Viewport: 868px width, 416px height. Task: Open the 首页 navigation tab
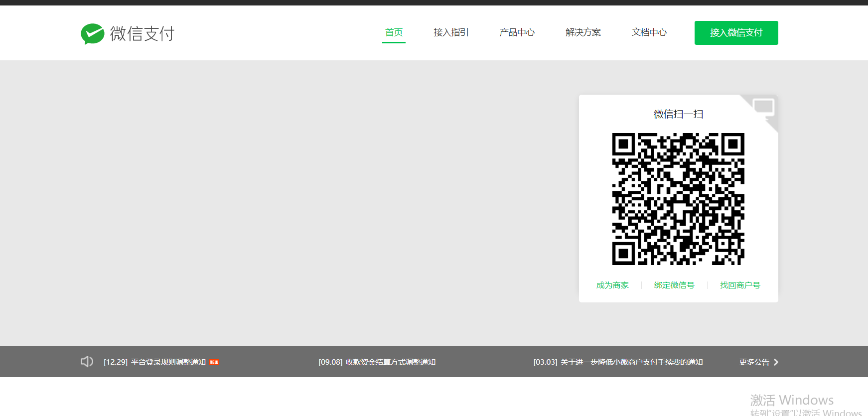tap(394, 32)
